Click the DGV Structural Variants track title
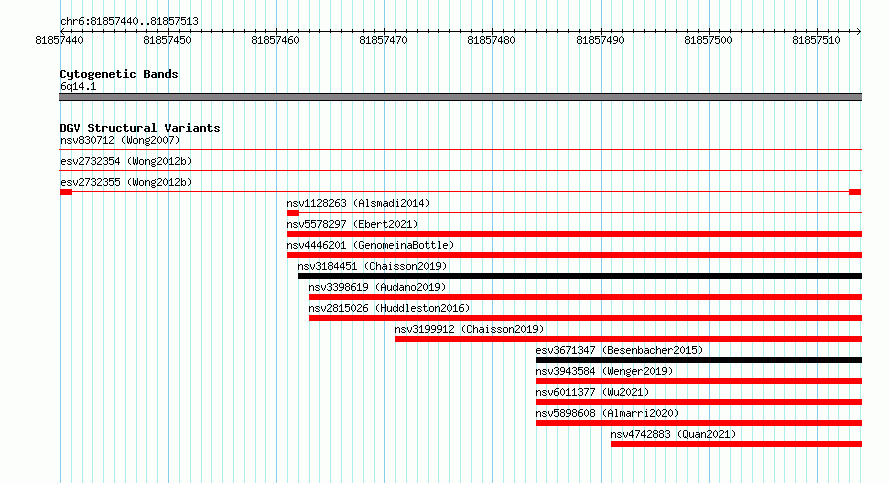890x483 pixels. [x=140, y=128]
